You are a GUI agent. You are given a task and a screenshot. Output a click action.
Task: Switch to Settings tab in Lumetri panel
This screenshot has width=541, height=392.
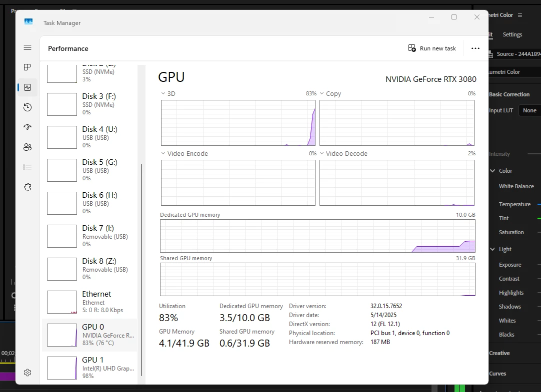[512, 34]
